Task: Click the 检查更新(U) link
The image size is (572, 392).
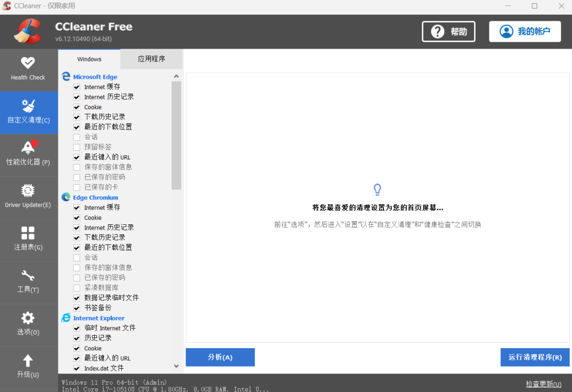Action: click(543, 384)
